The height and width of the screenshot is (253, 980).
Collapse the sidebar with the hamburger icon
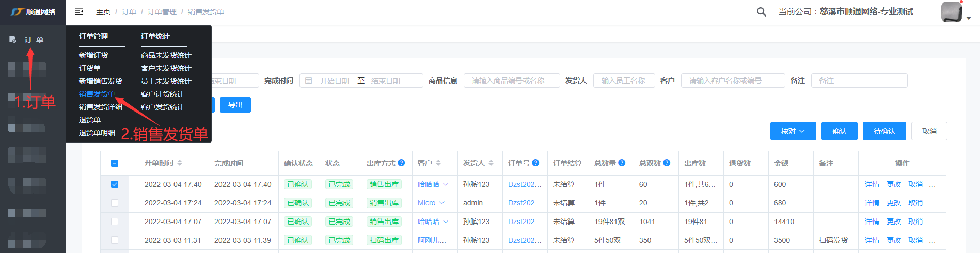[x=79, y=11]
